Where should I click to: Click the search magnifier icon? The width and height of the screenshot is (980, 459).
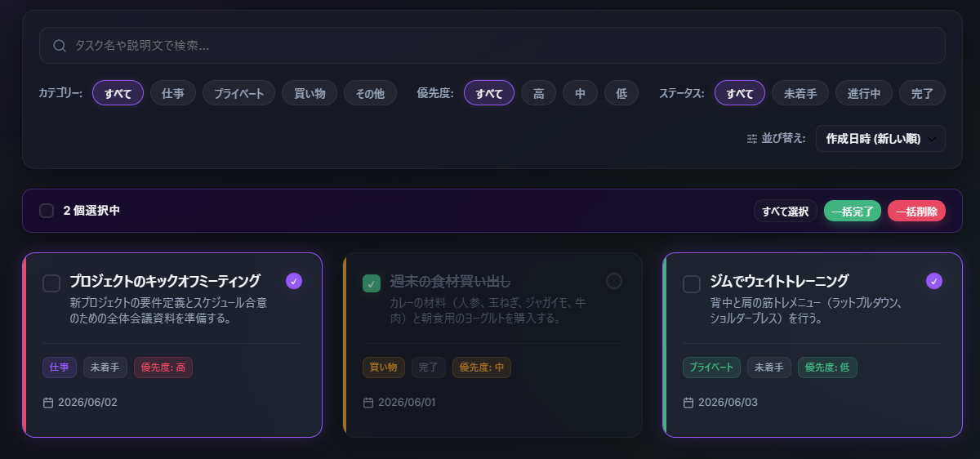click(x=59, y=46)
